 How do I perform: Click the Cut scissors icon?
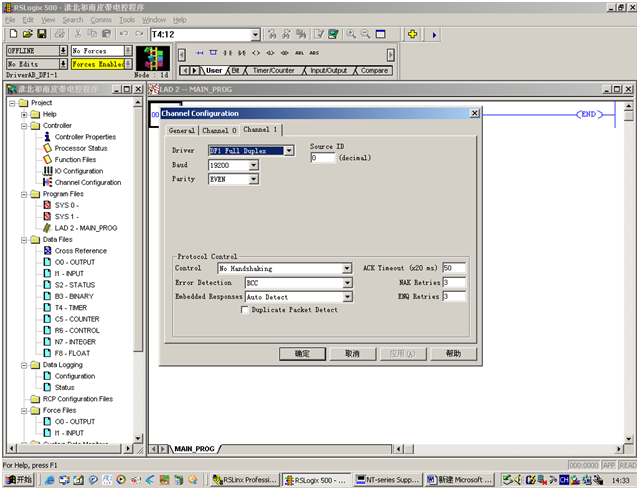tap(78, 34)
